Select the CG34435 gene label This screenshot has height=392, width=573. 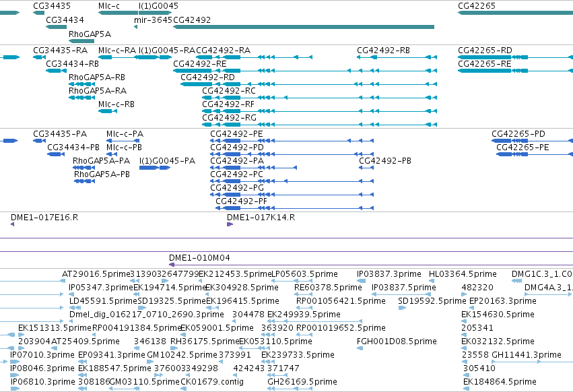point(52,6)
